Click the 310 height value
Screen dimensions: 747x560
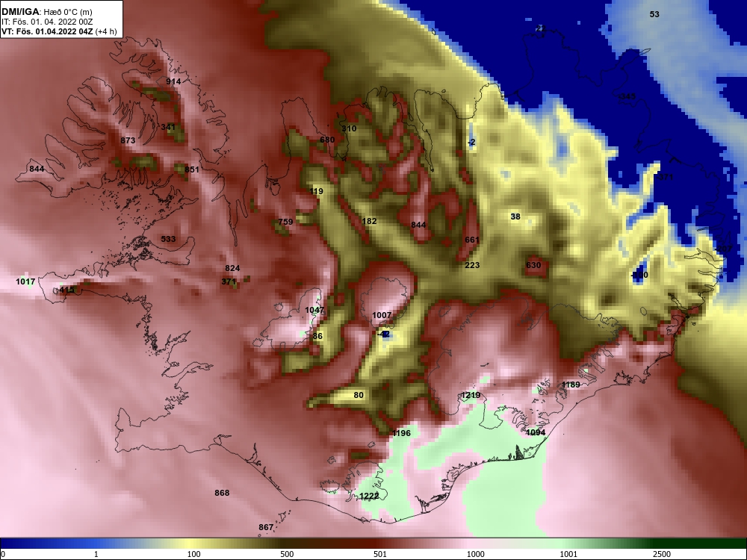(x=349, y=128)
